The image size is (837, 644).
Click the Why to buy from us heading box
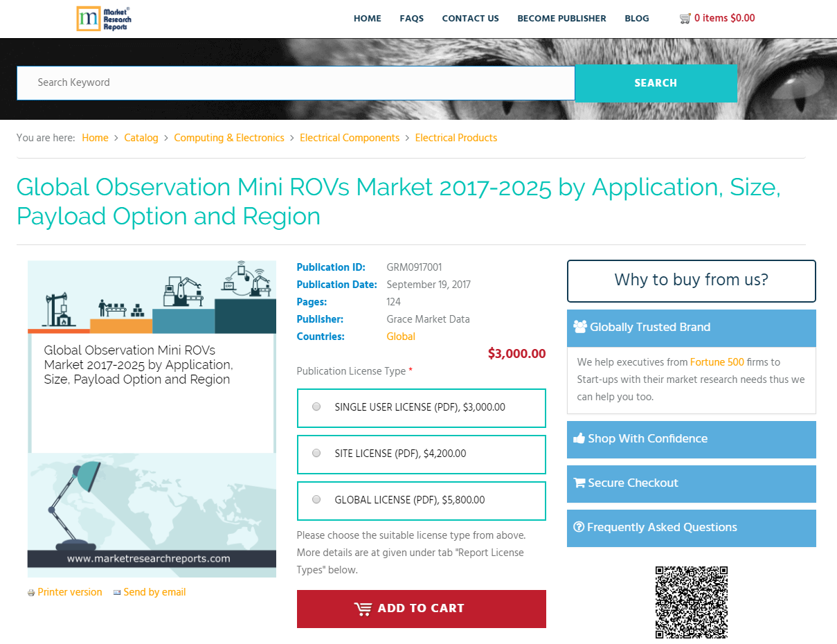[692, 281]
